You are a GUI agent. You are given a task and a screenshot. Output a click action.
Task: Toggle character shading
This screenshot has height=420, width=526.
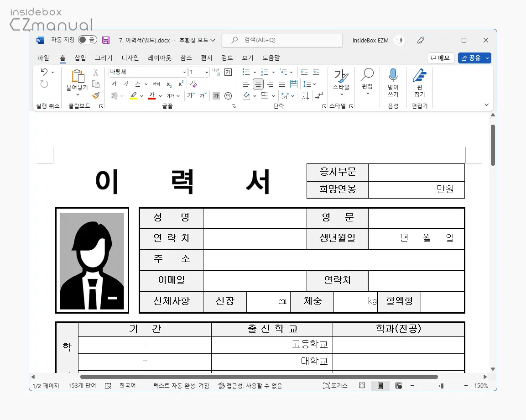click(216, 96)
